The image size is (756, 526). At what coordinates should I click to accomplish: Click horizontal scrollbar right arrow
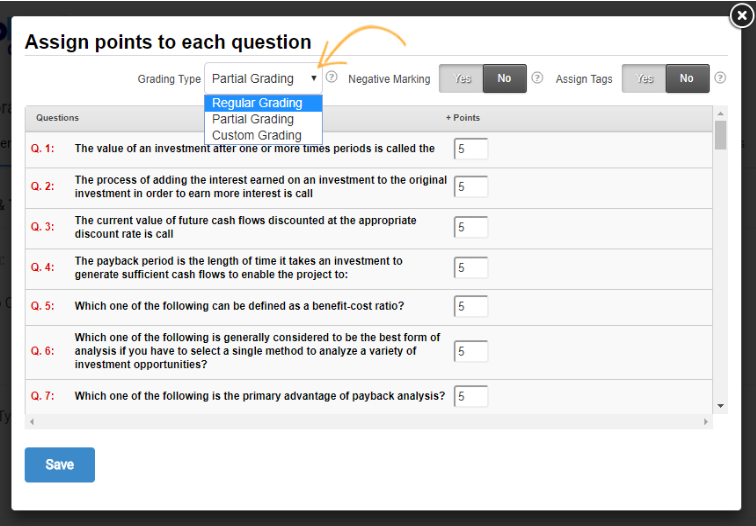click(x=707, y=421)
